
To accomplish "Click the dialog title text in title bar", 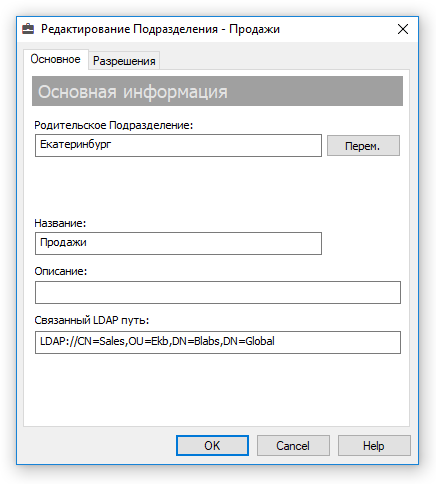I will (160, 29).
